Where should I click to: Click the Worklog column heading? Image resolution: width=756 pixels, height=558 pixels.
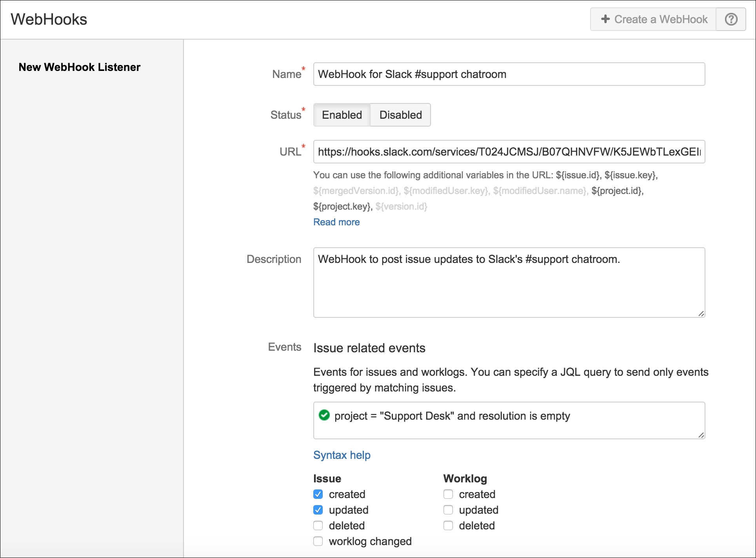tap(465, 478)
